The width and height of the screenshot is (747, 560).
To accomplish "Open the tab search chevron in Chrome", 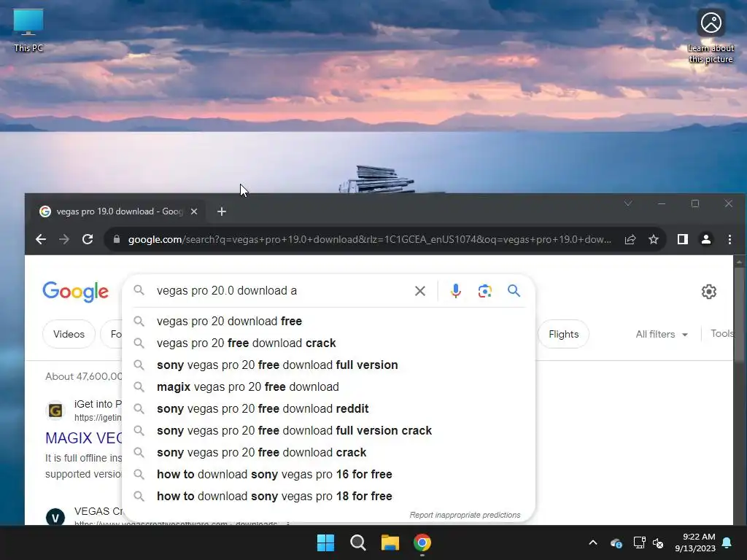I will click(x=628, y=204).
